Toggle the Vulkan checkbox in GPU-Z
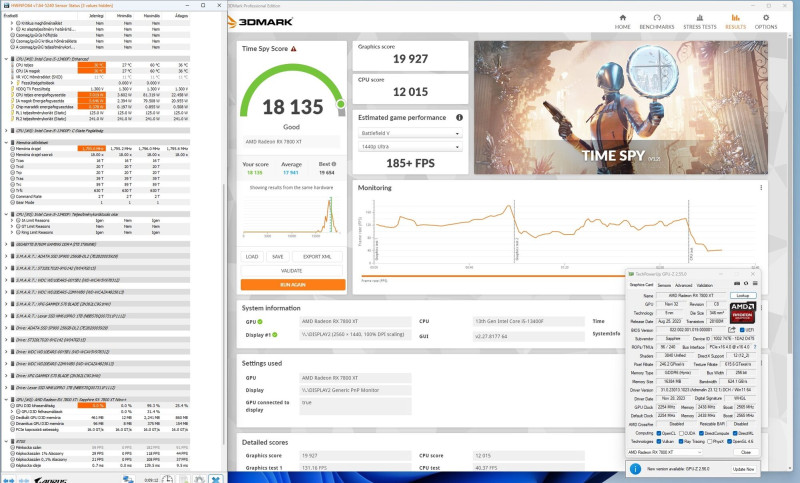 tap(659, 441)
